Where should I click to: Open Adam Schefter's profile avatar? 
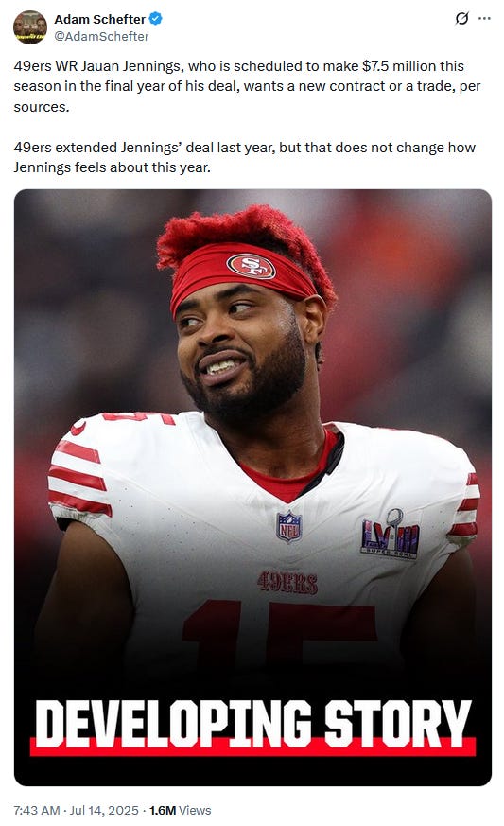tap(30, 26)
